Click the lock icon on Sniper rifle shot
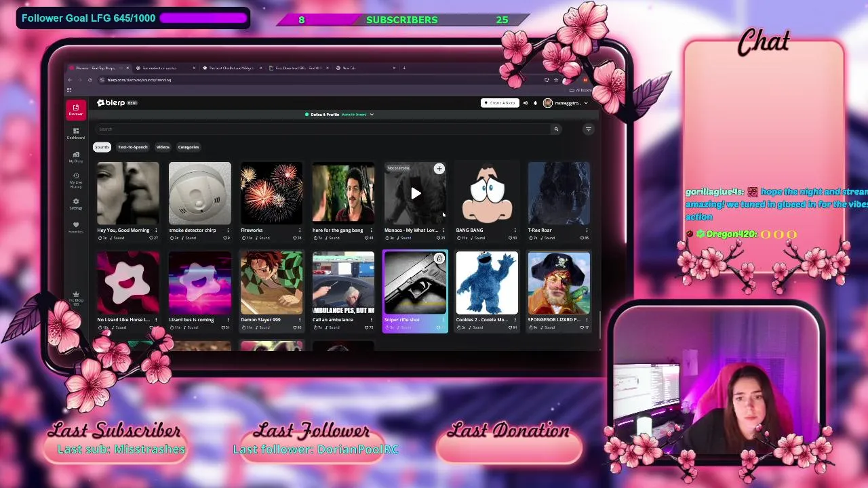This screenshot has width=868, height=488. [439, 258]
